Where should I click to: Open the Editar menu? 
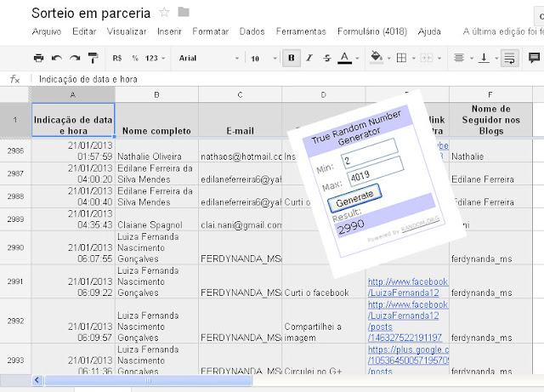pos(84,31)
